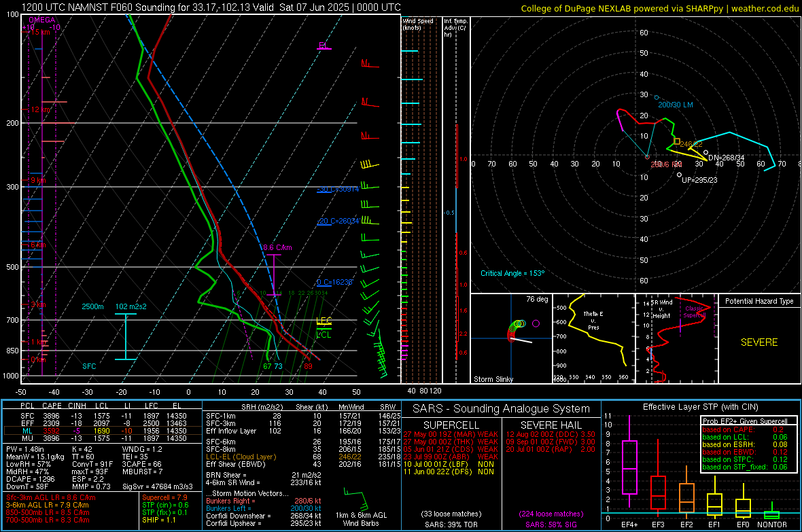Screen dimensions: 802x532
Task: Select the MU parcel row
Action: pyautogui.click(x=103, y=438)
